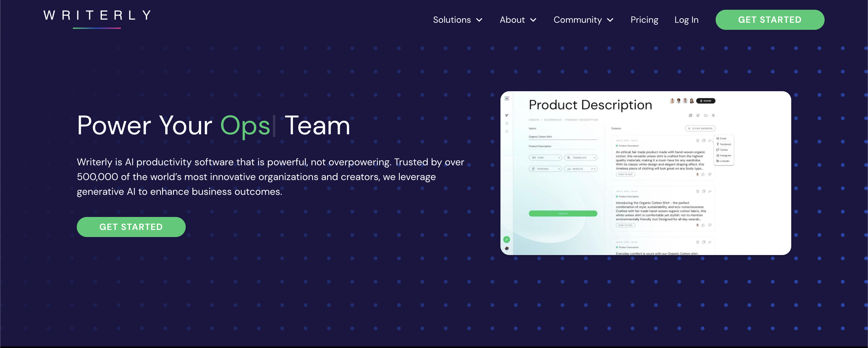Open the TRANSLATE dropdown
The width and height of the screenshot is (868, 348).
580,158
